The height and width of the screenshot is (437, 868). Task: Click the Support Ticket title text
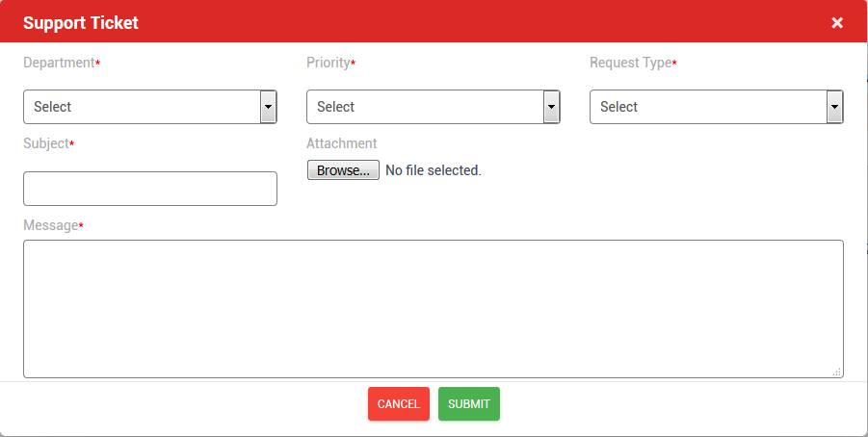point(81,22)
